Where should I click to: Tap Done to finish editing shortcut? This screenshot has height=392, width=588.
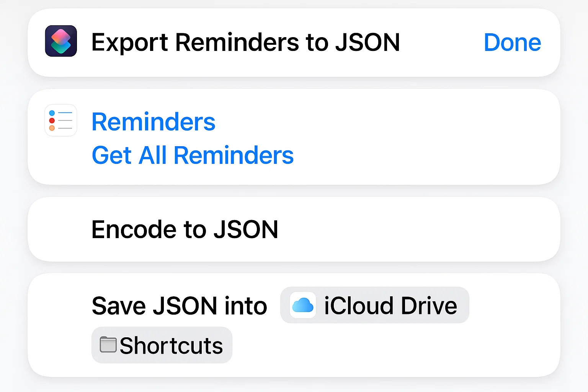(512, 42)
